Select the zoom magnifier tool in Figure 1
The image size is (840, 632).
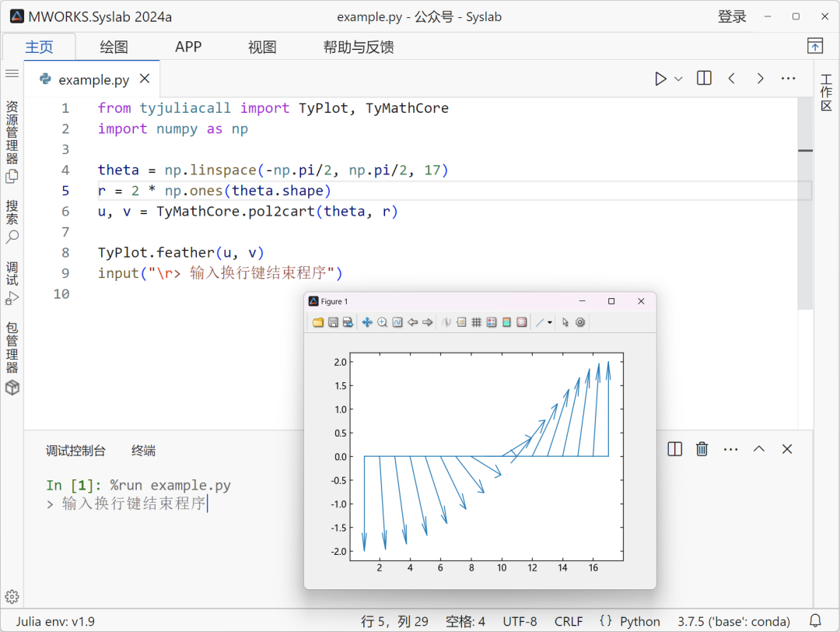pyautogui.click(x=382, y=321)
